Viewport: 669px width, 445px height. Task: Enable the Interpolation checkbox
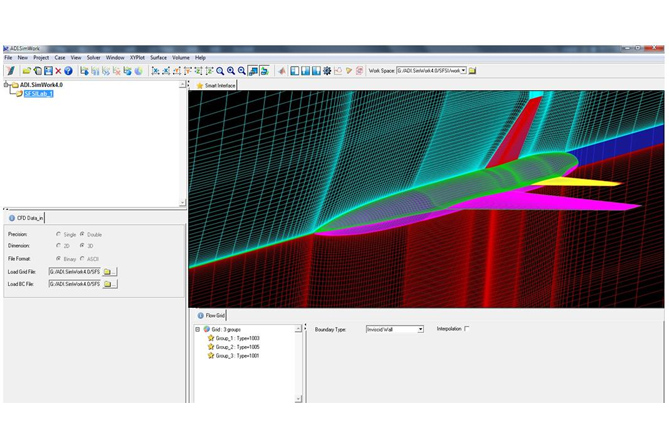(x=466, y=329)
